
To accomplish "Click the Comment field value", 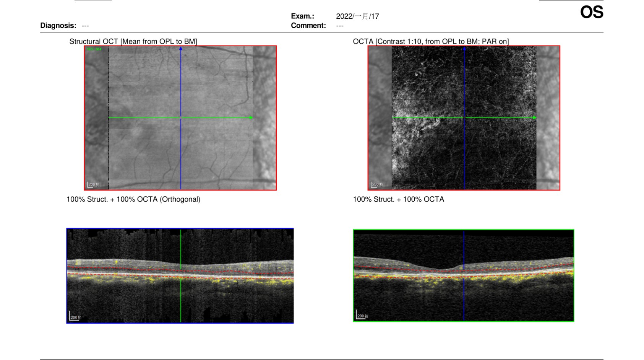I will tap(340, 26).
